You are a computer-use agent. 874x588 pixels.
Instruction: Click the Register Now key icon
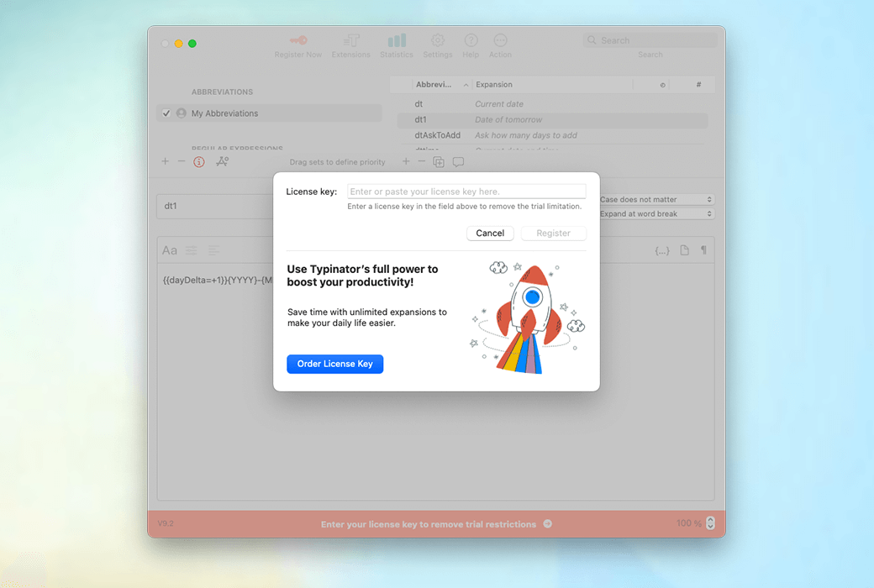coord(297,39)
